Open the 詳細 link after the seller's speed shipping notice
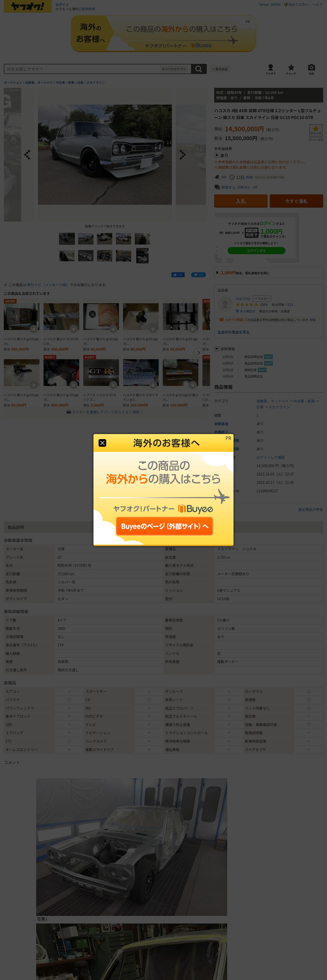 coord(312,320)
